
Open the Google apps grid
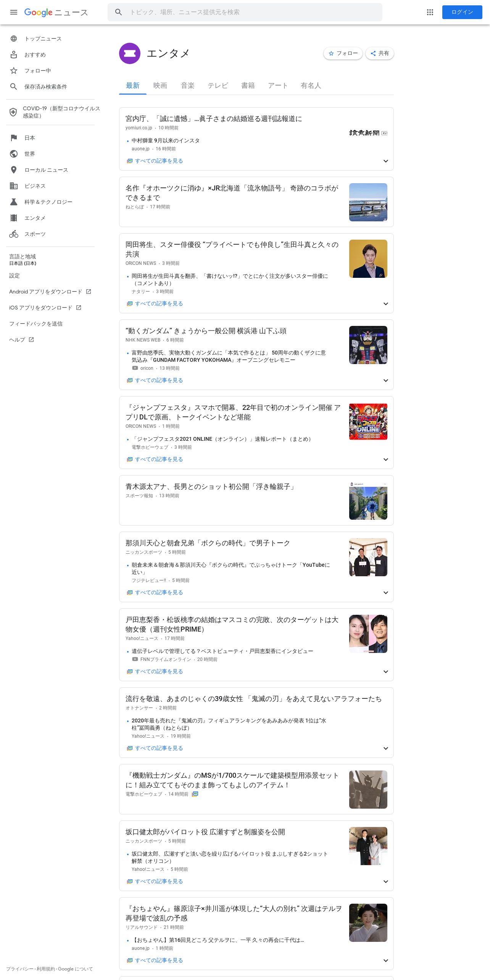[x=430, y=12]
